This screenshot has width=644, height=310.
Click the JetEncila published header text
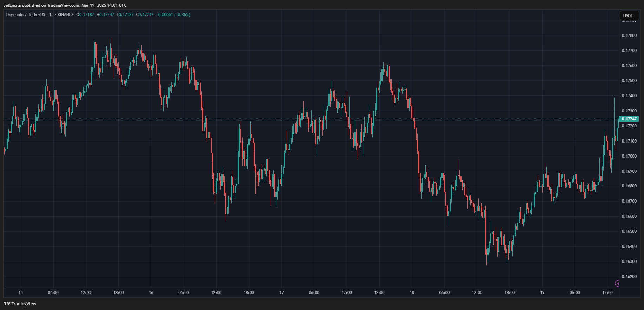(65, 5)
